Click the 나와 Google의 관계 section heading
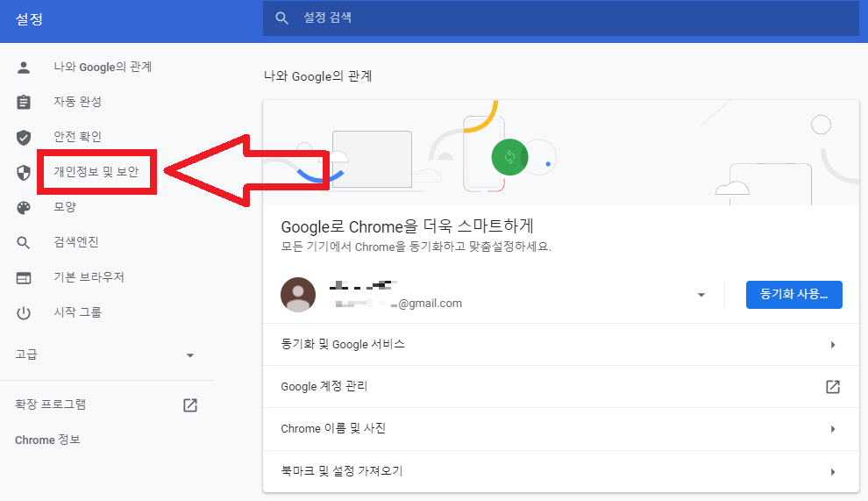Viewport: 868px width, 501px height. pos(317,76)
